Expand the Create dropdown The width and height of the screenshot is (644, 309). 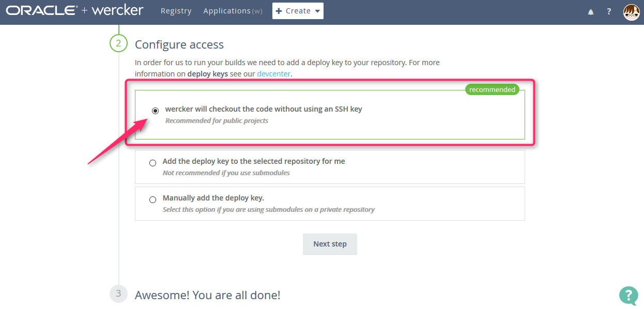tap(298, 11)
